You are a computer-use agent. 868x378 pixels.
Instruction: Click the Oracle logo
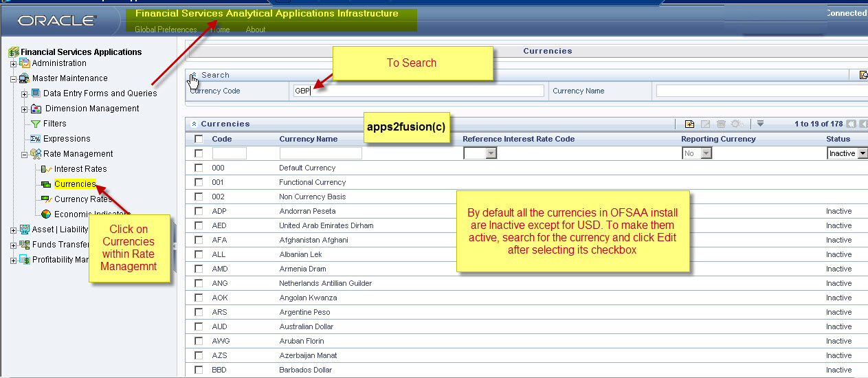[x=57, y=21]
